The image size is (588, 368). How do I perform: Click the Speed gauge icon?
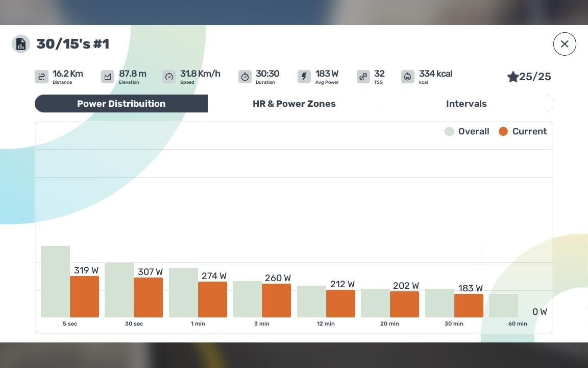tap(169, 77)
